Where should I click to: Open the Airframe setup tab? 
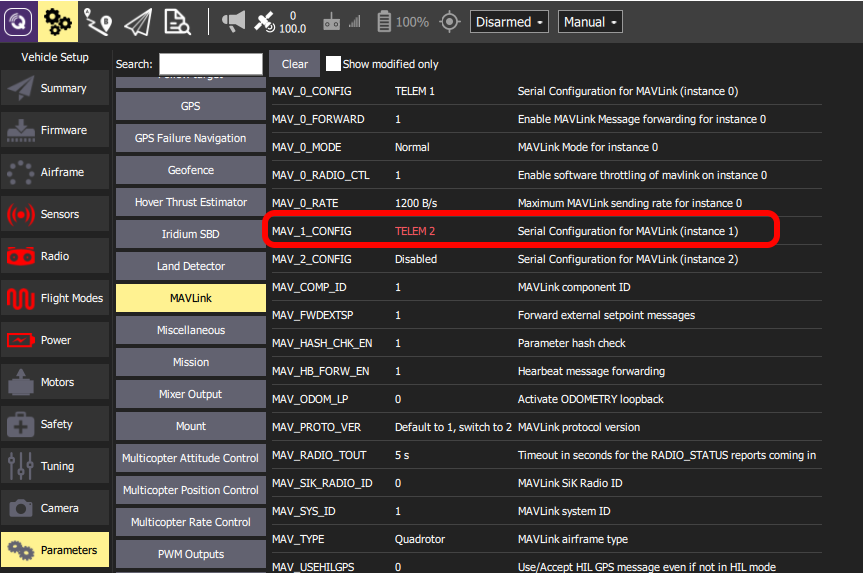coord(55,172)
